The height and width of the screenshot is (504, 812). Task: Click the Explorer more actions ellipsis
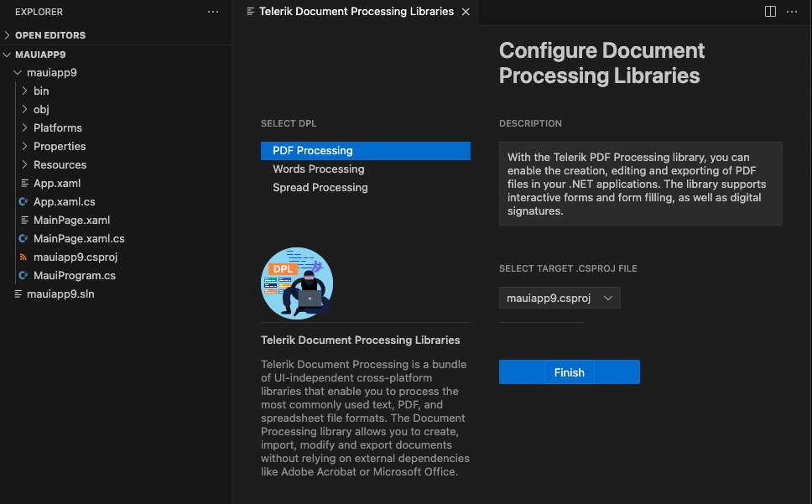(x=213, y=12)
